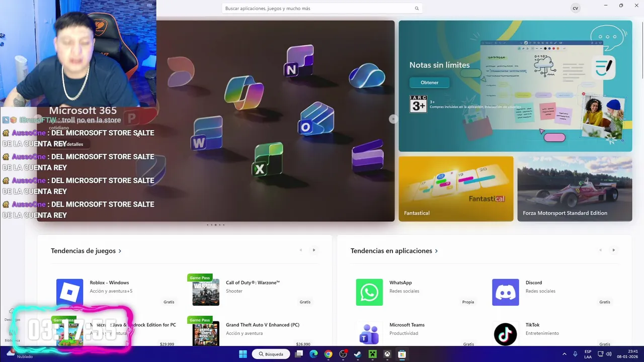This screenshot has height=362, width=644.
Task: Open the Microsoft Teams app icon
Action: click(x=369, y=333)
